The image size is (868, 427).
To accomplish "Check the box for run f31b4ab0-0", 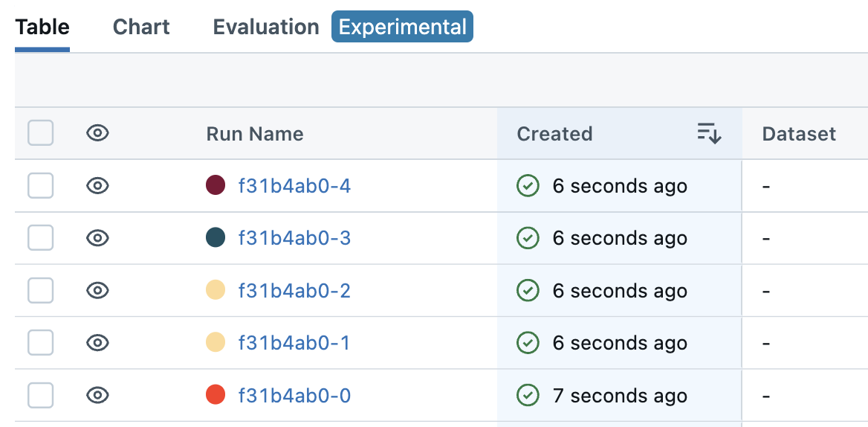I will 40,396.
